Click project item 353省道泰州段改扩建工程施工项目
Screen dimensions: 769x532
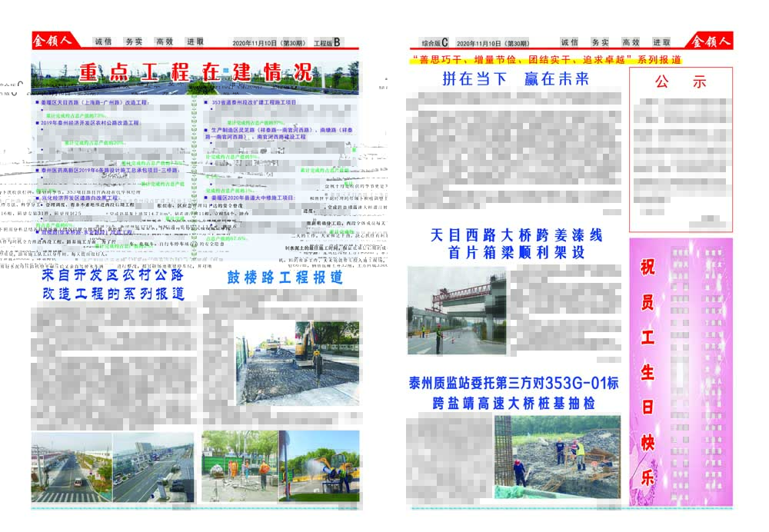point(251,102)
